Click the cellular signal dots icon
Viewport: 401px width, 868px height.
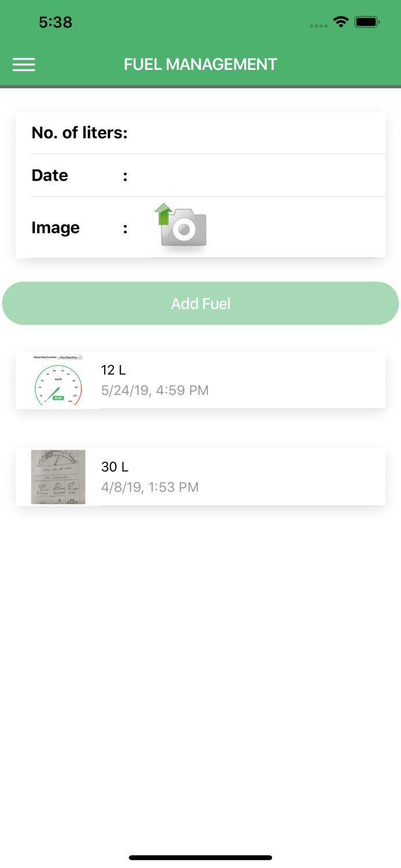point(318,25)
